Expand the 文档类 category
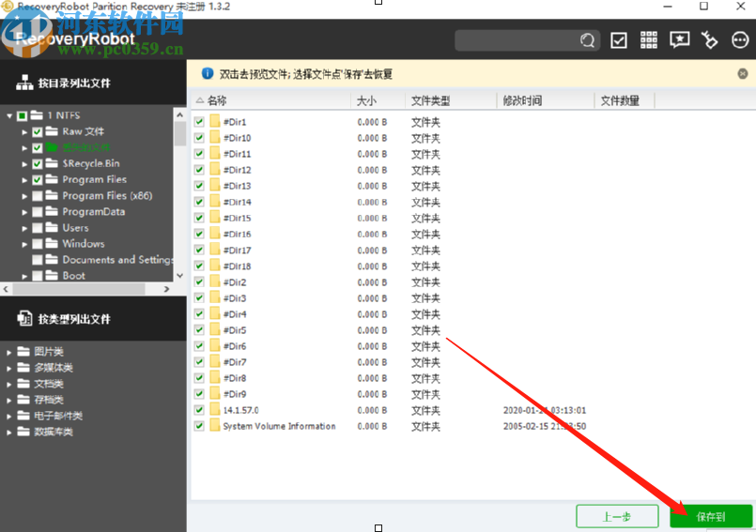Screen dimensions: 756x532 pos(9,384)
